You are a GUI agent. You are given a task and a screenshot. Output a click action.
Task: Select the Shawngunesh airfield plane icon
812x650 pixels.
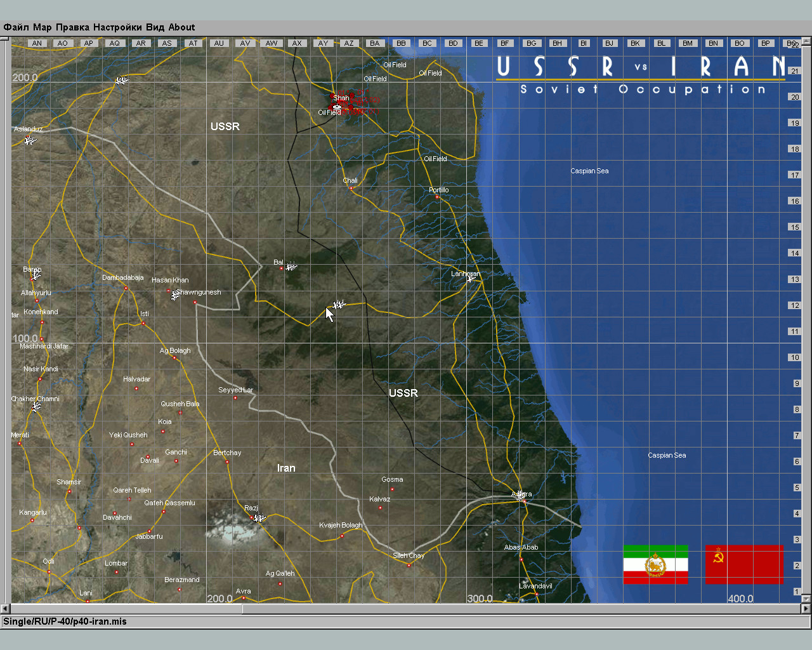(175, 295)
